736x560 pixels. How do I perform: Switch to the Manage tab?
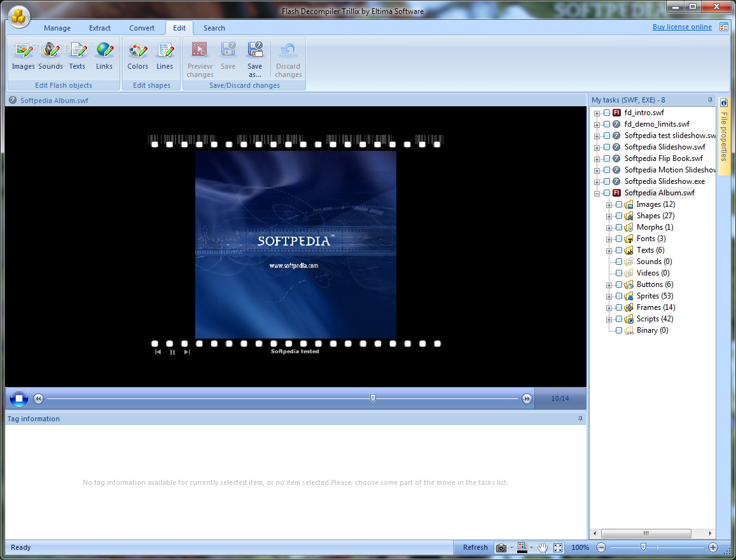coord(57,28)
